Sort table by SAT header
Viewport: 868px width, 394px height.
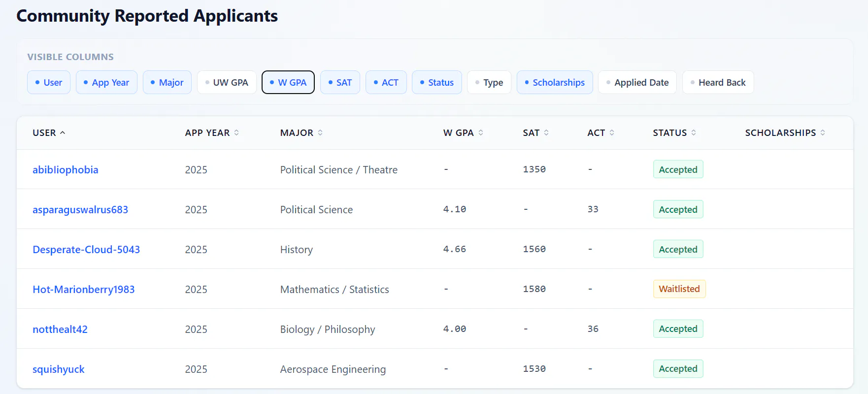pyautogui.click(x=535, y=133)
